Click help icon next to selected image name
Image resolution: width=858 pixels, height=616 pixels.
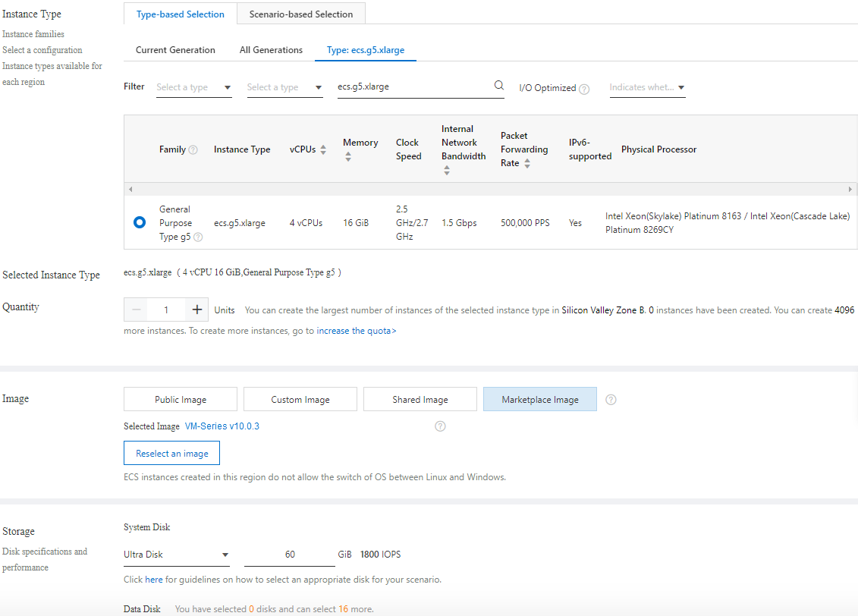click(440, 426)
